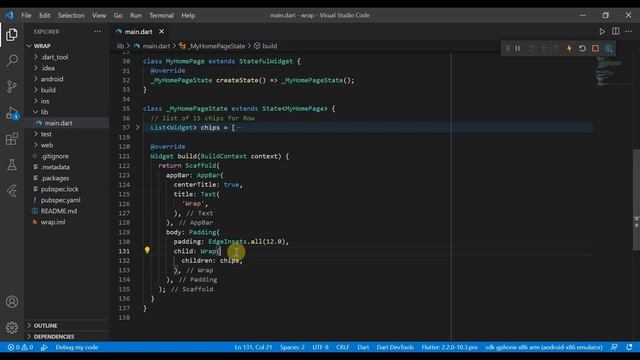
Task: Open editor More Actions menu
Action: [x=629, y=31]
